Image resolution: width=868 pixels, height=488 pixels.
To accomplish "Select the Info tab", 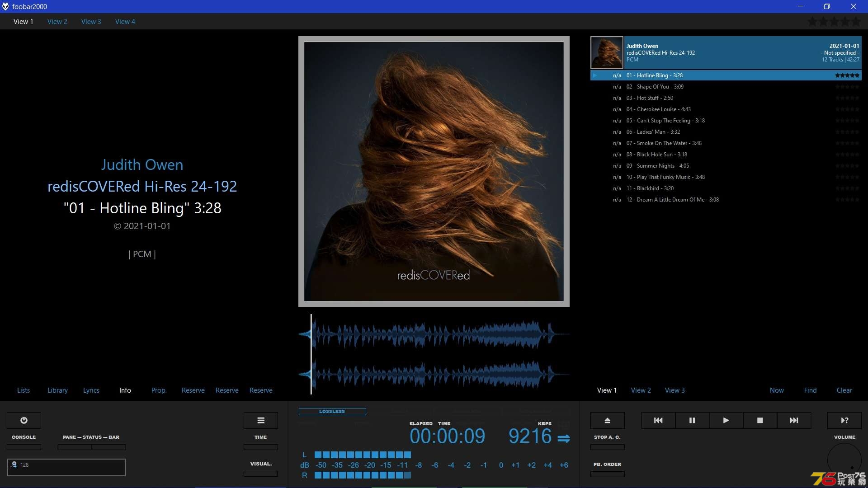I will [125, 390].
